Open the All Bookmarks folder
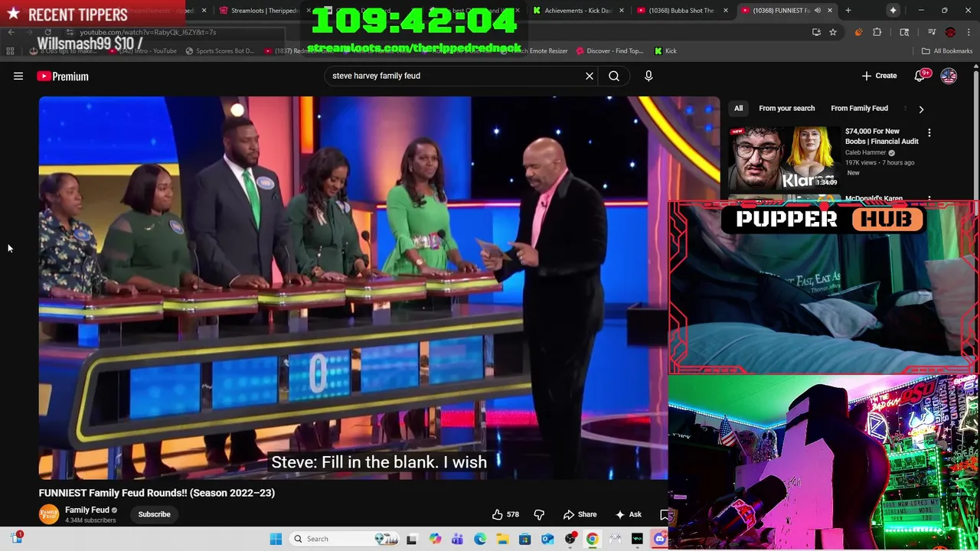This screenshot has width=980, height=551. point(946,51)
